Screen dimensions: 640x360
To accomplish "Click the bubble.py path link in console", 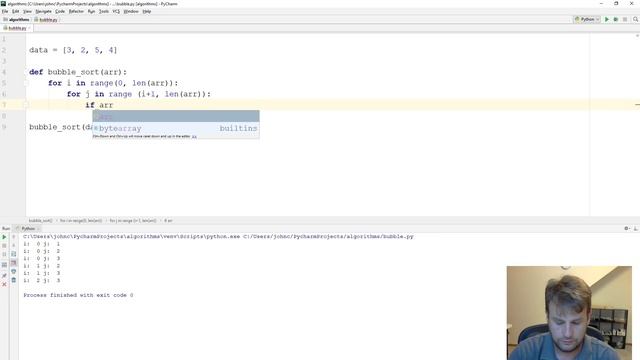I will [328, 236].
